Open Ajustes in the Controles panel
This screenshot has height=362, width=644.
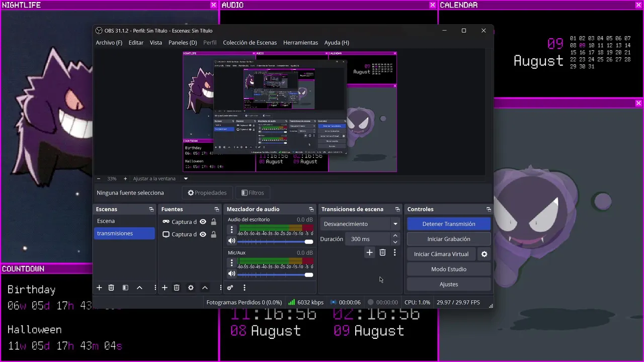[449, 285]
